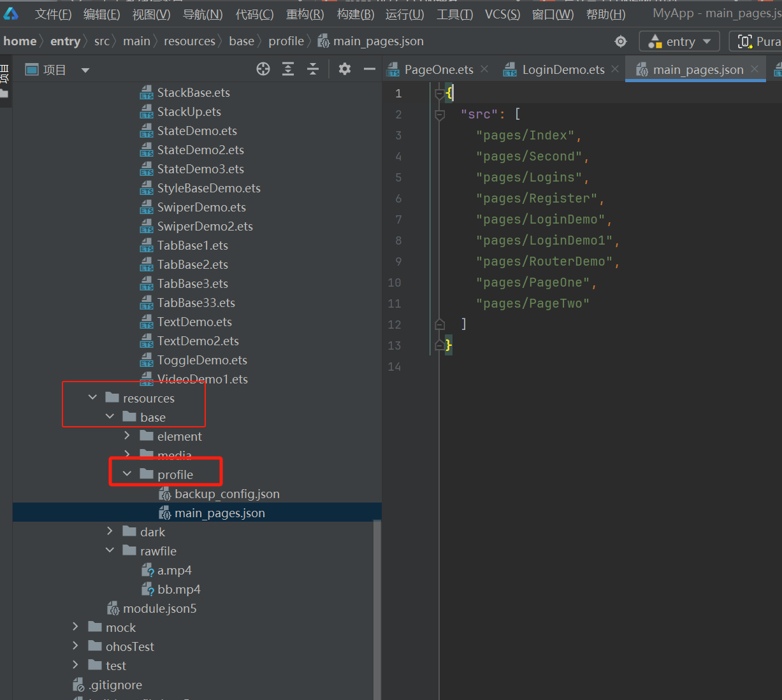Open the 编辑(E) menu

[x=101, y=14]
